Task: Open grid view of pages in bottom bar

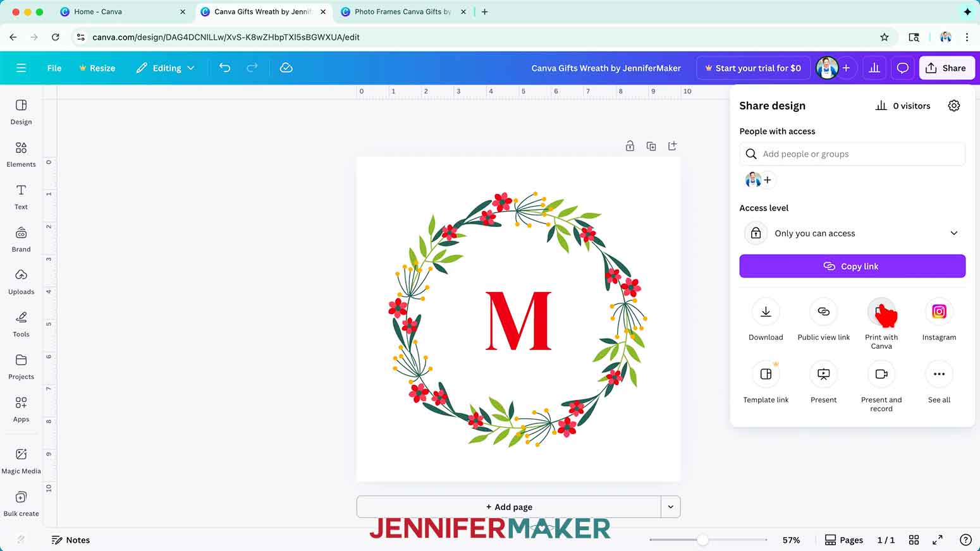Action: point(914,540)
